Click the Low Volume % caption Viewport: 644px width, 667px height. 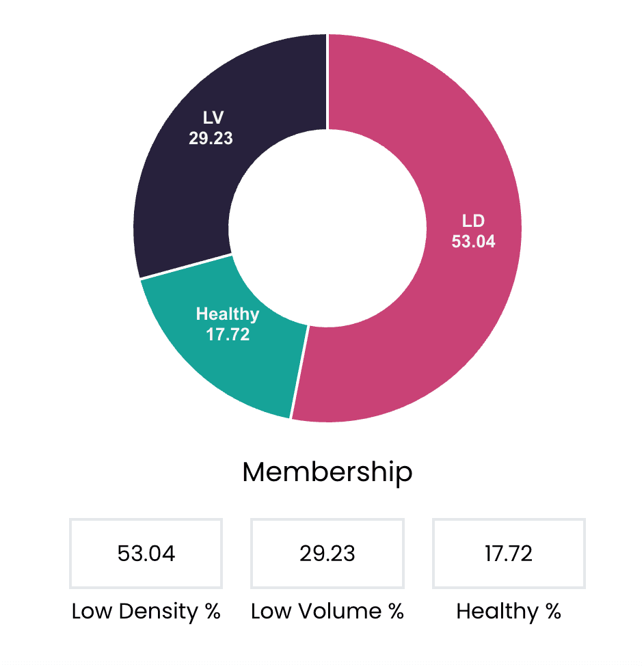coord(327,612)
